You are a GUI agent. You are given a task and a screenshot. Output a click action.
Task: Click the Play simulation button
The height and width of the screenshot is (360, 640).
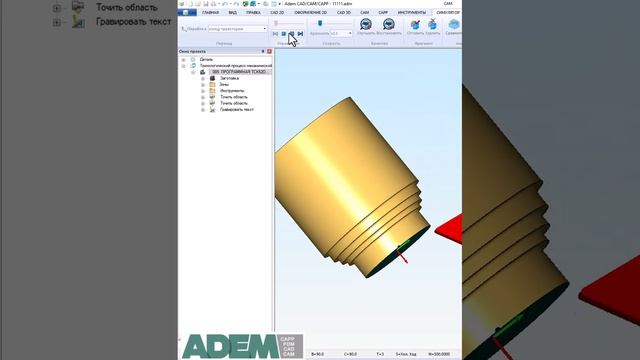[x=292, y=34]
